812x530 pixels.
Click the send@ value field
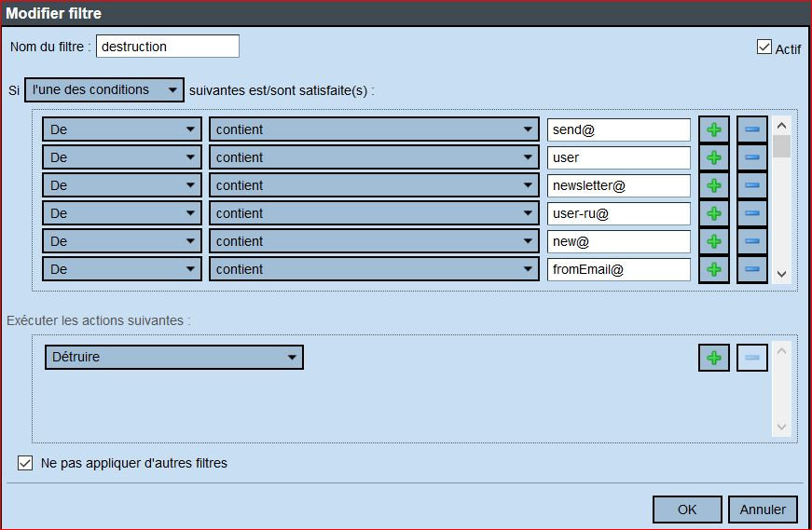[619, 129]
